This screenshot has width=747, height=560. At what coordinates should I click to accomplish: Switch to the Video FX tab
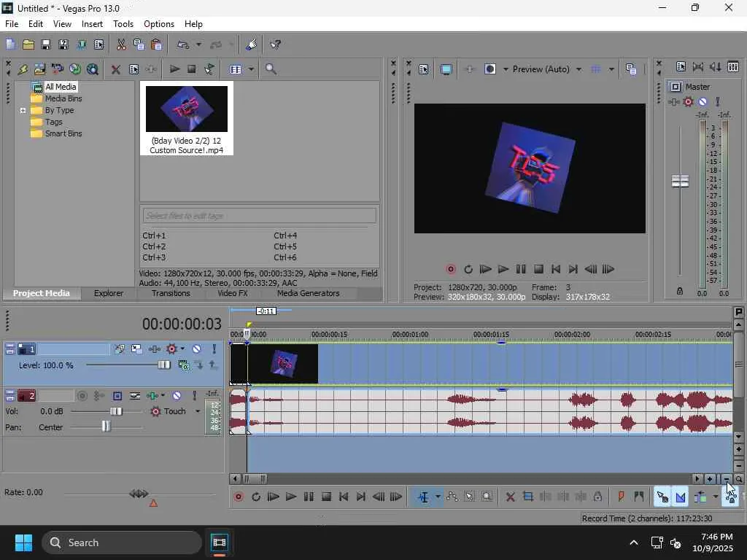232,293
